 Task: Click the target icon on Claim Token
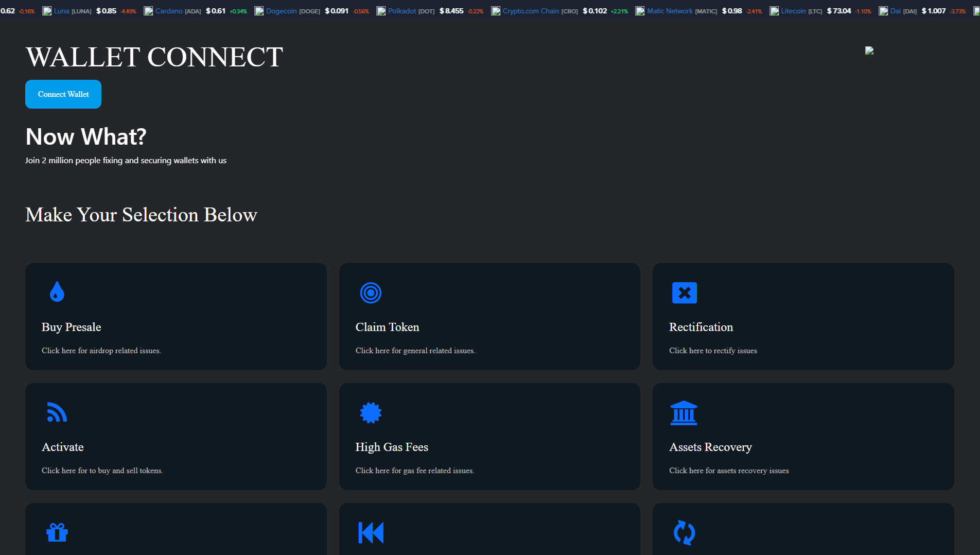tap(371, 293)
